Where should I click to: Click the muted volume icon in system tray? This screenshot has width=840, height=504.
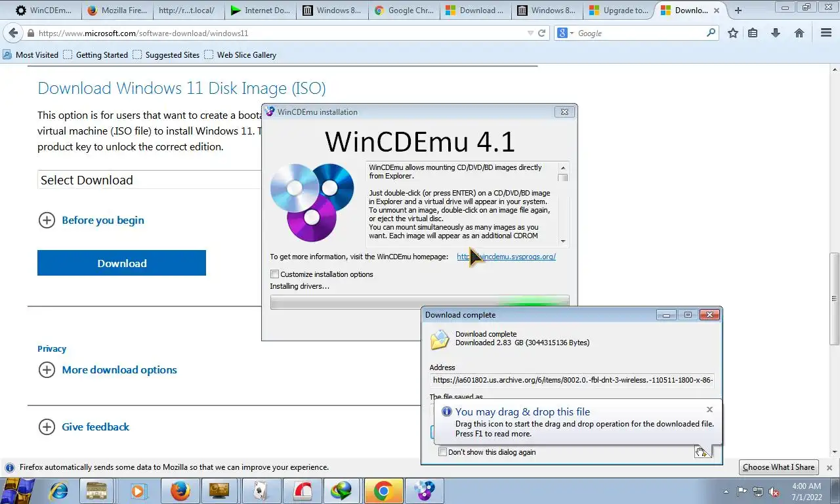[x=774, y=492]
